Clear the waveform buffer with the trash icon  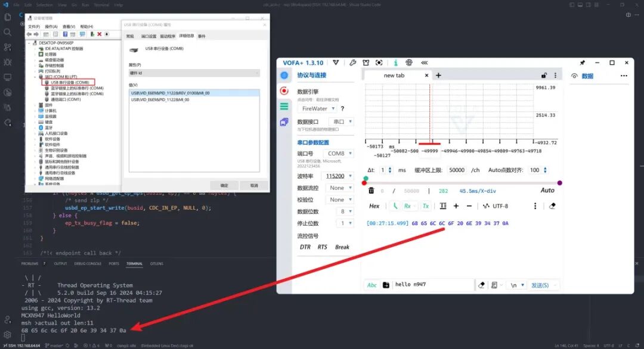pyautogui.click(x=371, y=191)
